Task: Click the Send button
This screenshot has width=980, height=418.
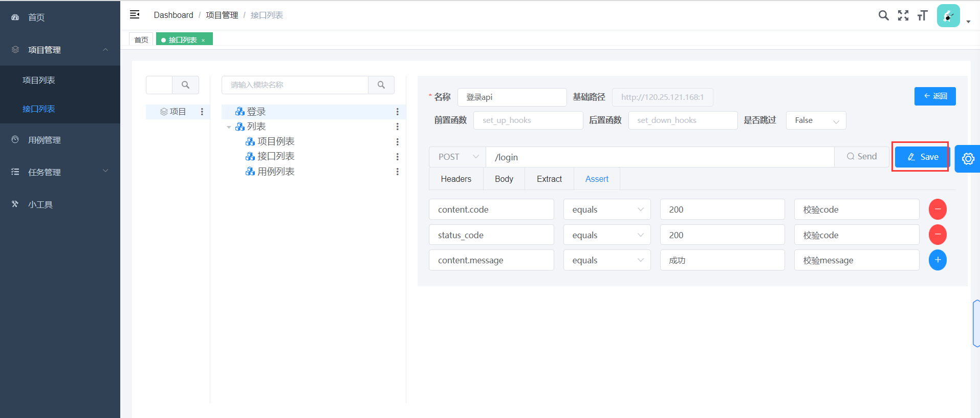Action: [x=862, y=156]
